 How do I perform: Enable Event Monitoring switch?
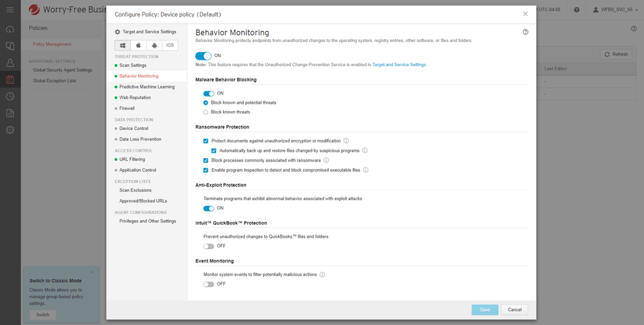(x=209, y=284)
